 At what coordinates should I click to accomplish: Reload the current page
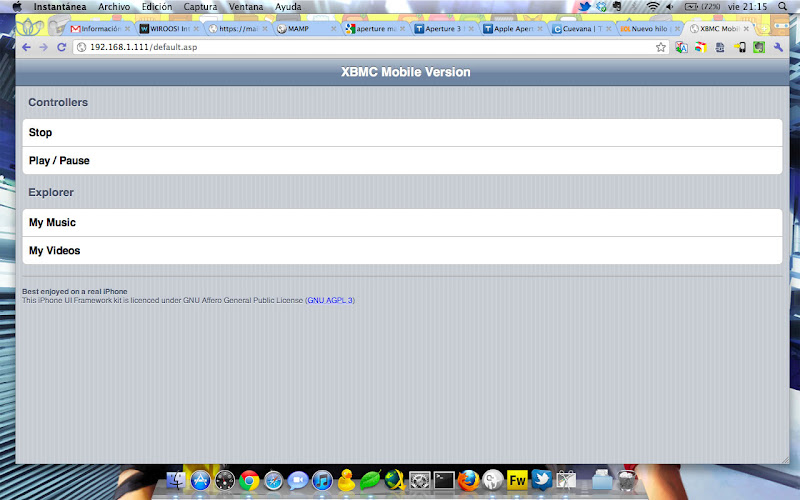click(61, 47)
